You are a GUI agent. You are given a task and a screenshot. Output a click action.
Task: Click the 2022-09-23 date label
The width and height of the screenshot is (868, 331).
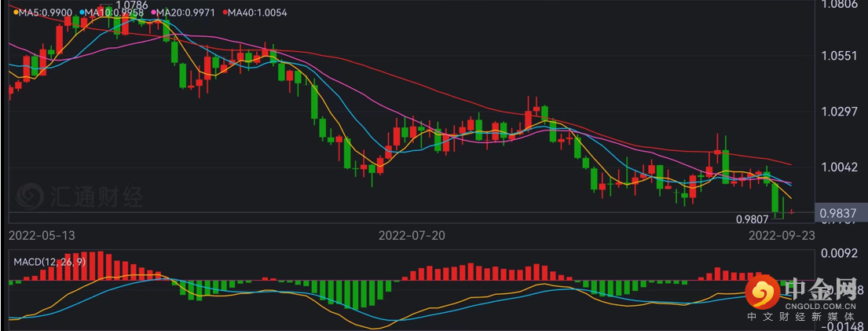click(x=781, y=234)
